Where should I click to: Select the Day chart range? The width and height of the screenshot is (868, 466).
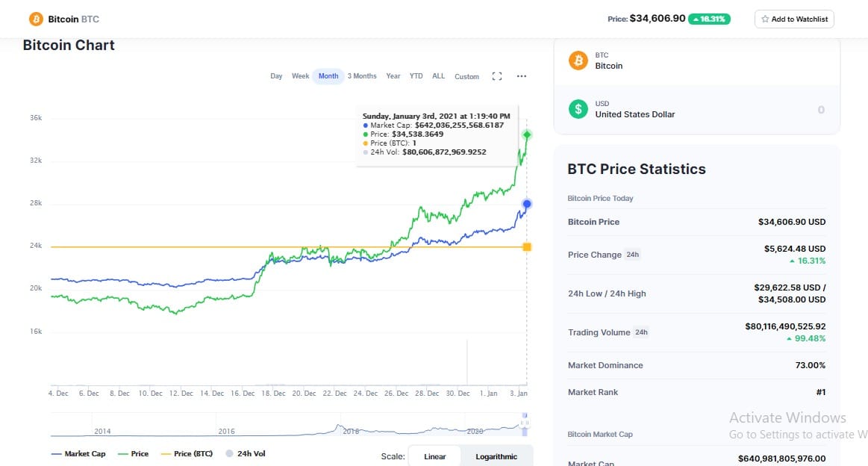276,76
